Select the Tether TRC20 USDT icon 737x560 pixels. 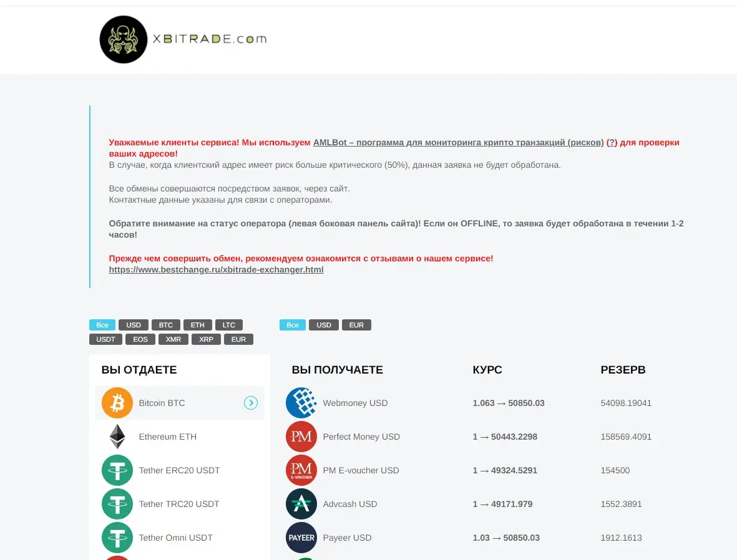point(117,504)
